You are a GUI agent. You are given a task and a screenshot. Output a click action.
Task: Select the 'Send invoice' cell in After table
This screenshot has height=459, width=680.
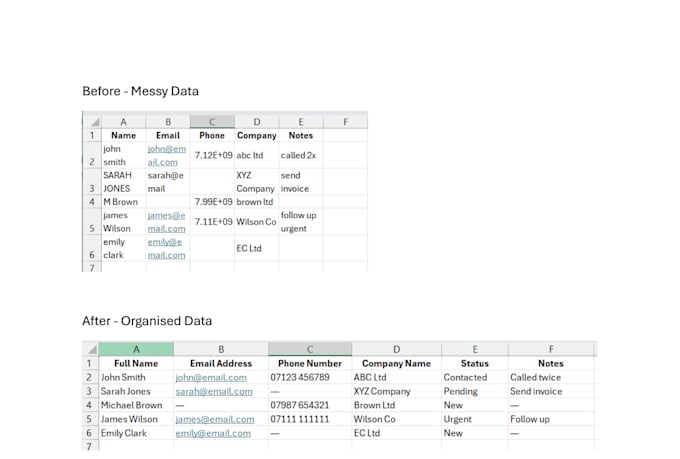(x=552, y=391)
